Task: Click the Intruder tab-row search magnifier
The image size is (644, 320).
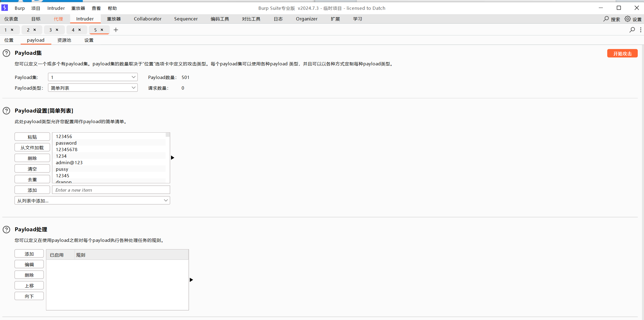Action: pos(632,30)
